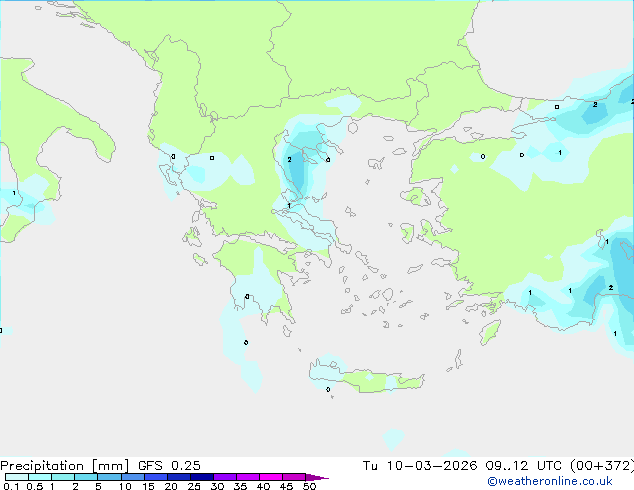Click the 'Precipitation [mm]' legend title
This screenshot has height=490, width=634.
(x=65, y=466)
